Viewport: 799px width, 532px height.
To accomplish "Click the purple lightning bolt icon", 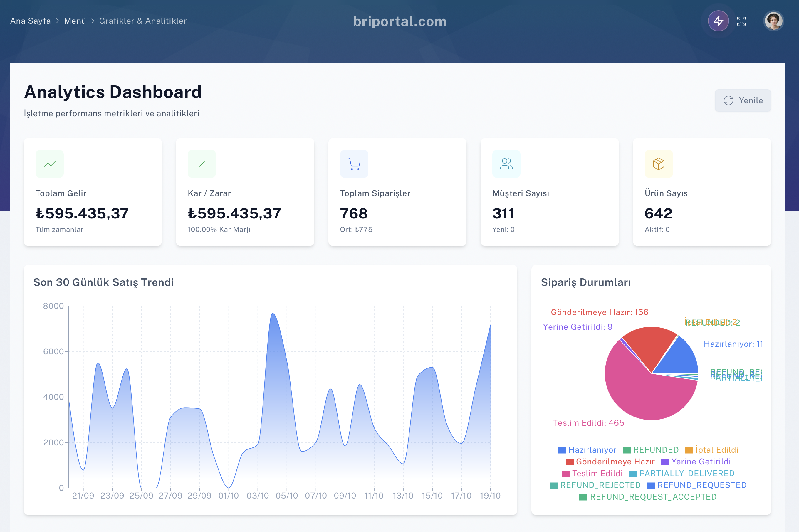I will point(718,21).
